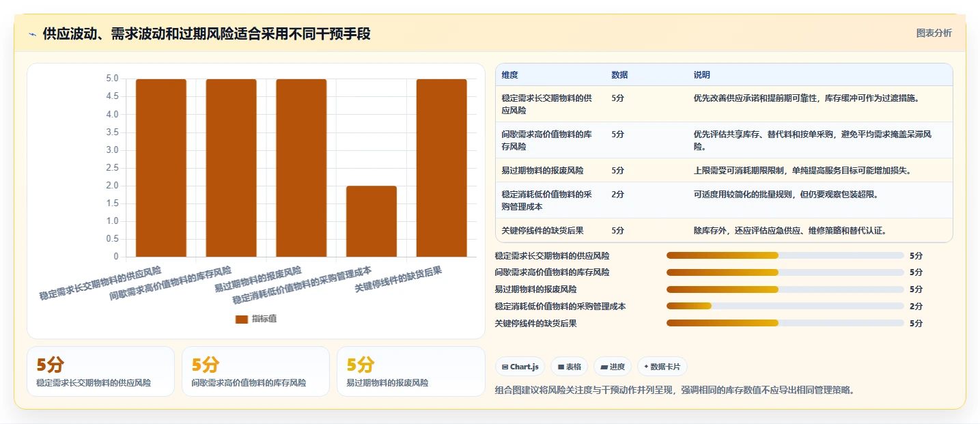Click the footer note starting 组合图建议

pyautogui.click(x=675, y=391)
